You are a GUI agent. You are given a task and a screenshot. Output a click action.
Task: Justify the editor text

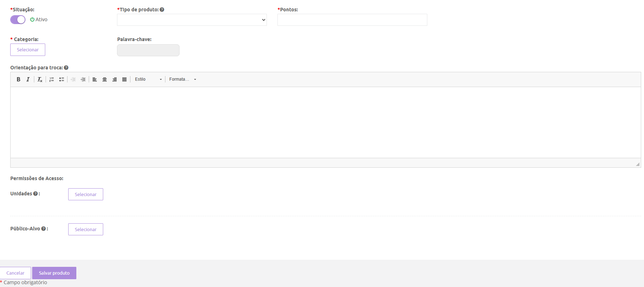124,79
